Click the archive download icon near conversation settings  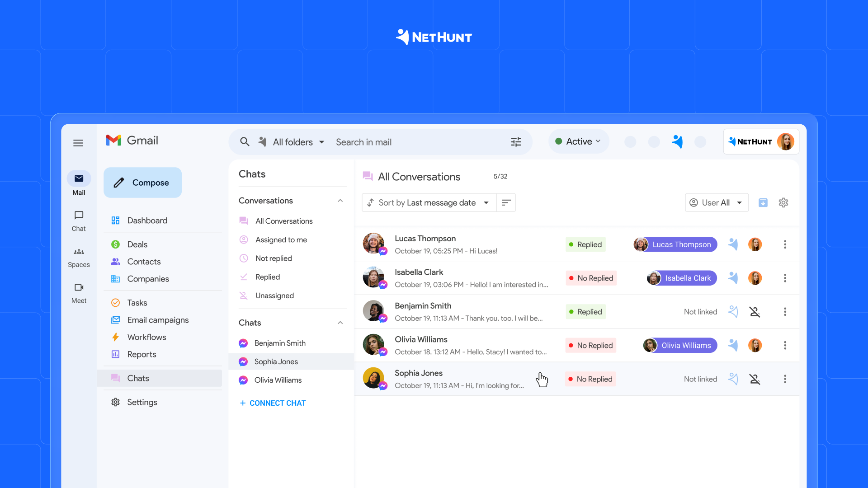(x=763, y=202)
